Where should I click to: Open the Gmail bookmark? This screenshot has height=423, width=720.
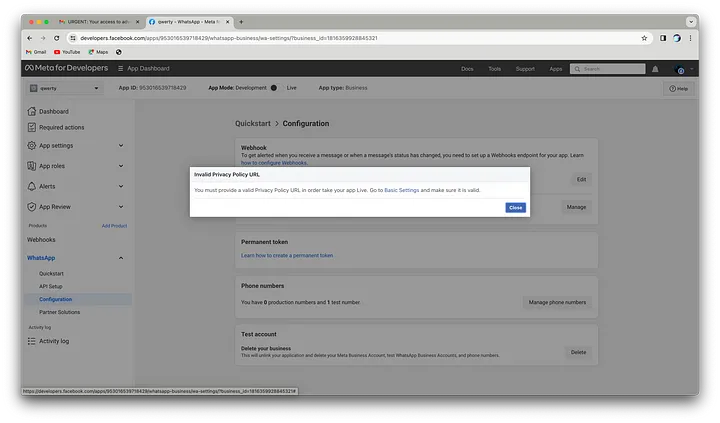(36, 52)
